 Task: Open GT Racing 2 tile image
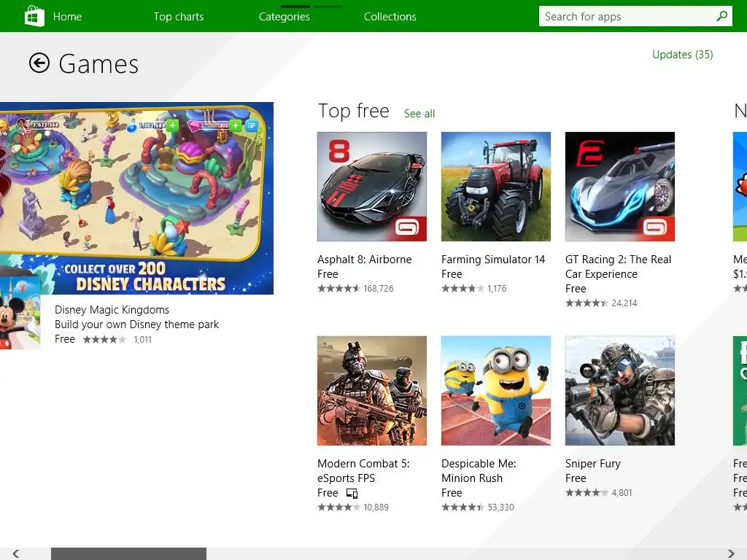coord(620,187)
